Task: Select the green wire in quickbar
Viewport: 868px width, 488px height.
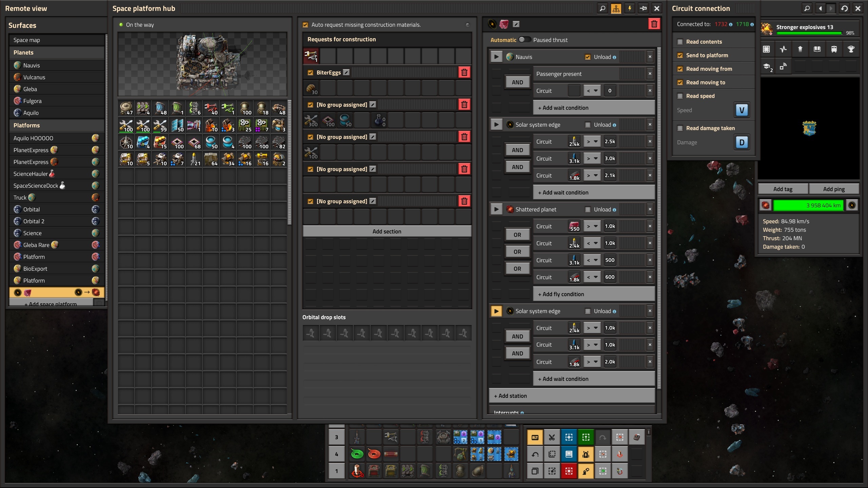Action: coord(357,454)
